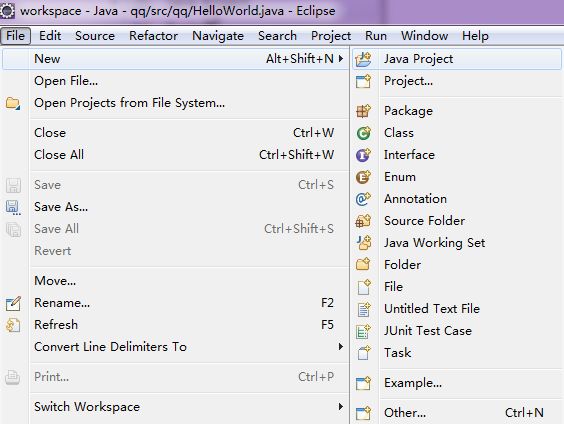Open the Search menu
The height and width of the screenshot is (424, 564).
[x=277, y=36]
